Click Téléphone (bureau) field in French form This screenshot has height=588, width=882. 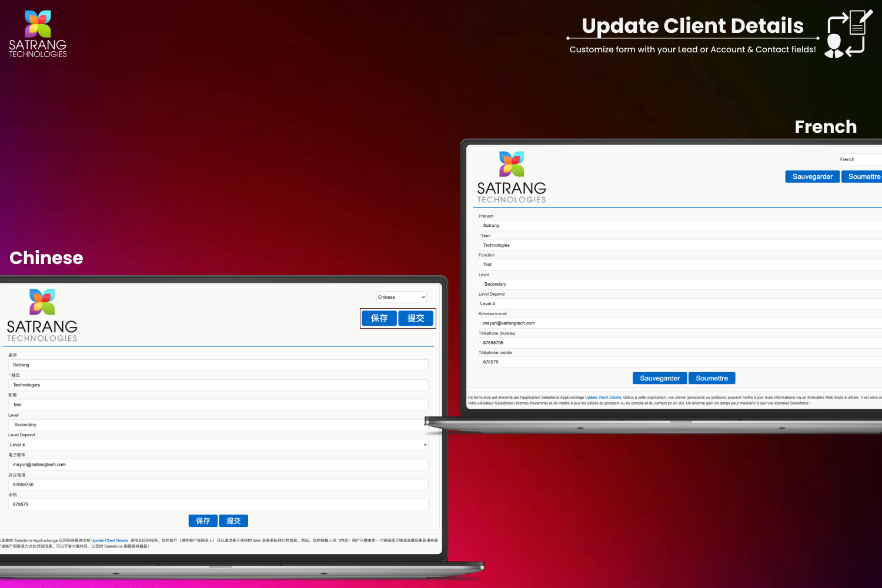point(680,342)
